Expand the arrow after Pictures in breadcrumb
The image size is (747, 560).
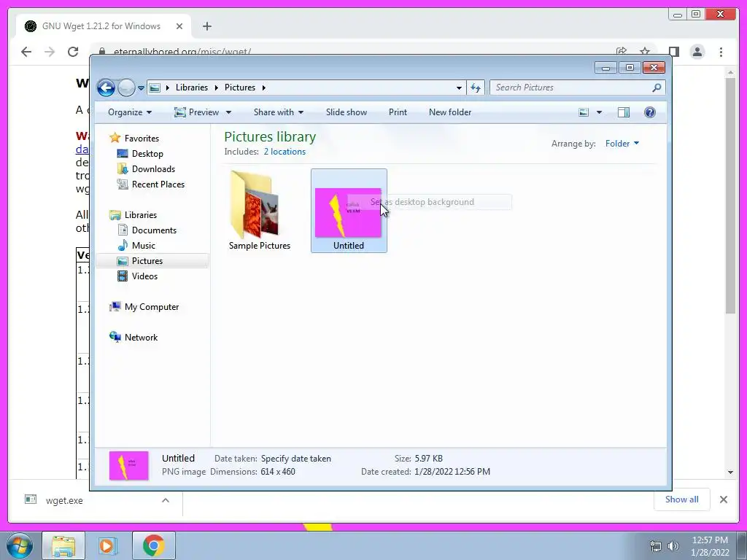[x=263, y=87]
